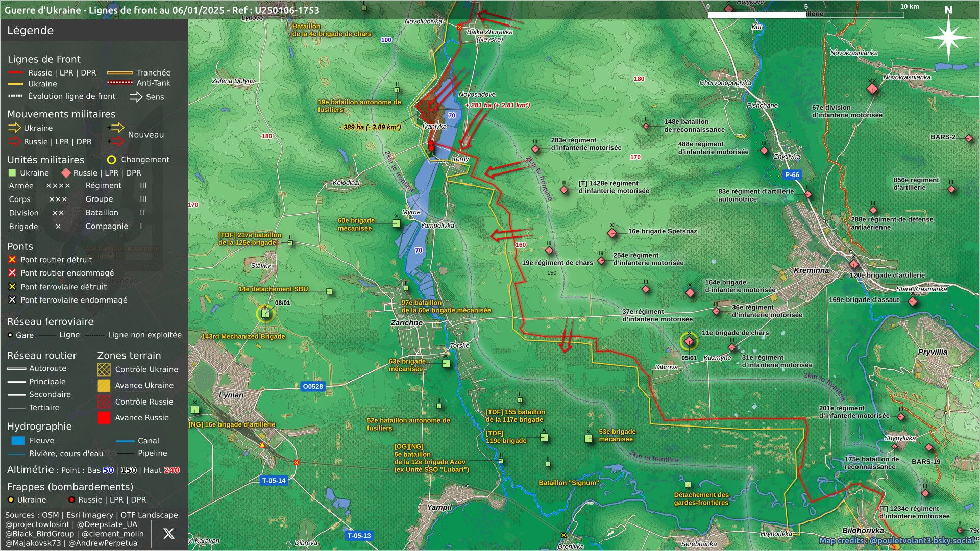The height and width of the screenshot is (551, 980).
Task: Click the Contrôle Ukraine hatched swatch
Action: click(x=104, y=369)
